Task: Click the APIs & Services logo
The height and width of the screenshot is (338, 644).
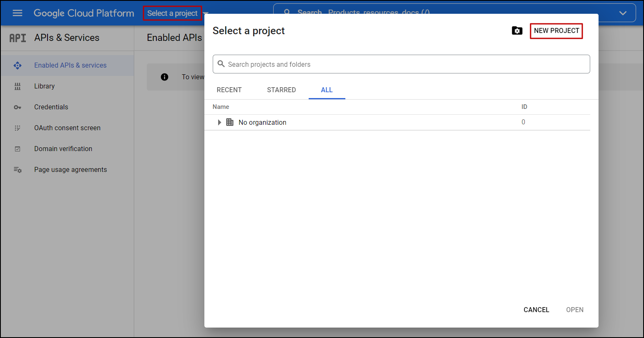Action: point(18,38)
